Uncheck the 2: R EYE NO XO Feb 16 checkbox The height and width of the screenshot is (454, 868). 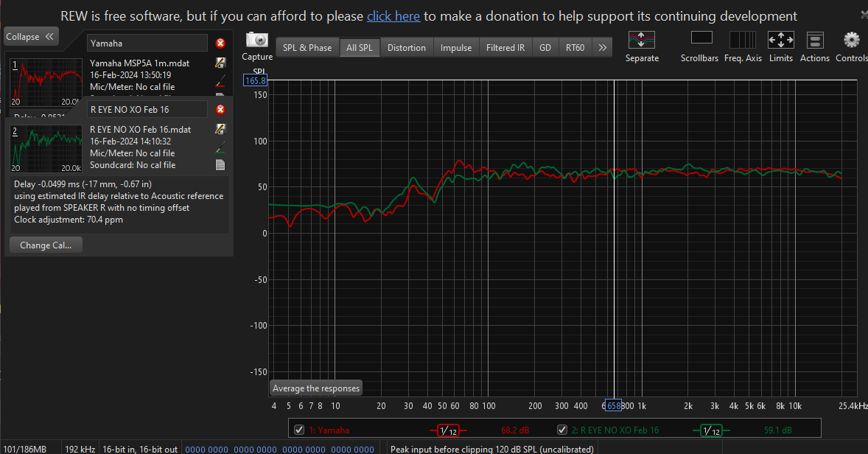(562, 430)
